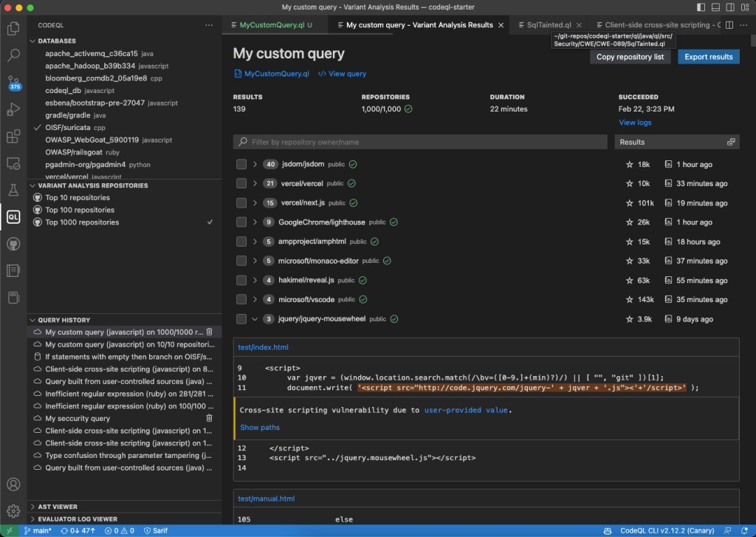Open the View logs link

(x=635, y=123)
